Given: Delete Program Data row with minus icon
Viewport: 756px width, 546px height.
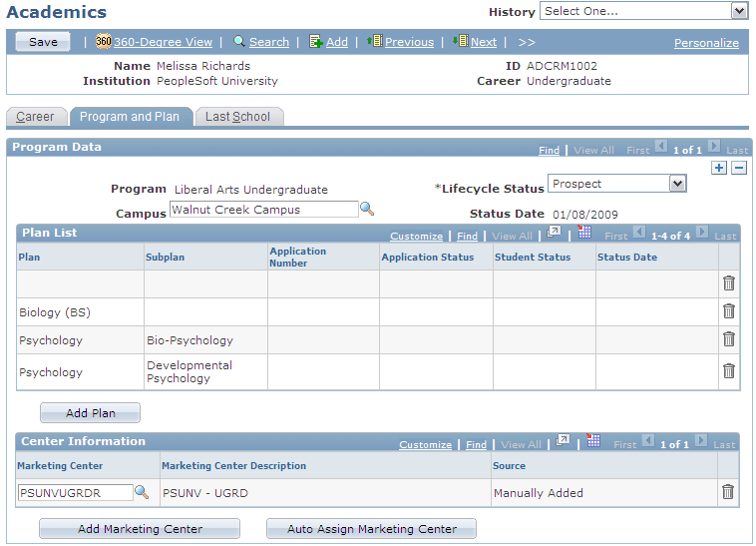Looking at the screenshot, I should tap(739, 168).
